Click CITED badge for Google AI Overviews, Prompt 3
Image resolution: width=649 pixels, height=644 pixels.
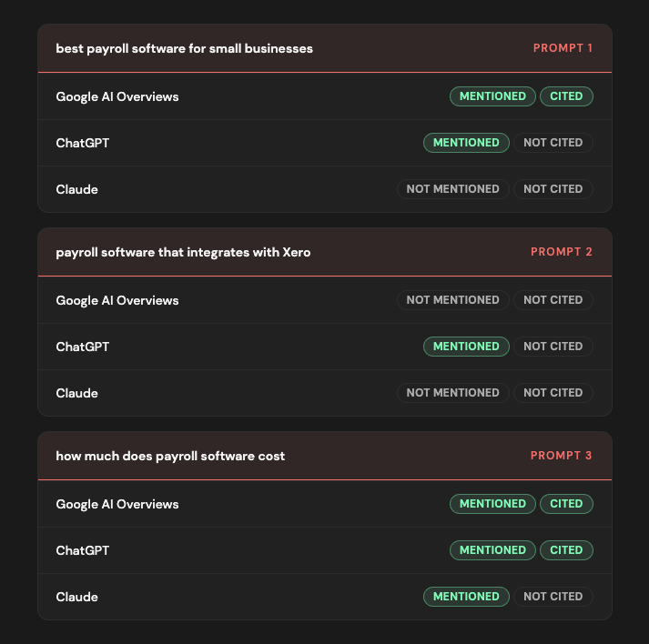(x=566, y=504)
